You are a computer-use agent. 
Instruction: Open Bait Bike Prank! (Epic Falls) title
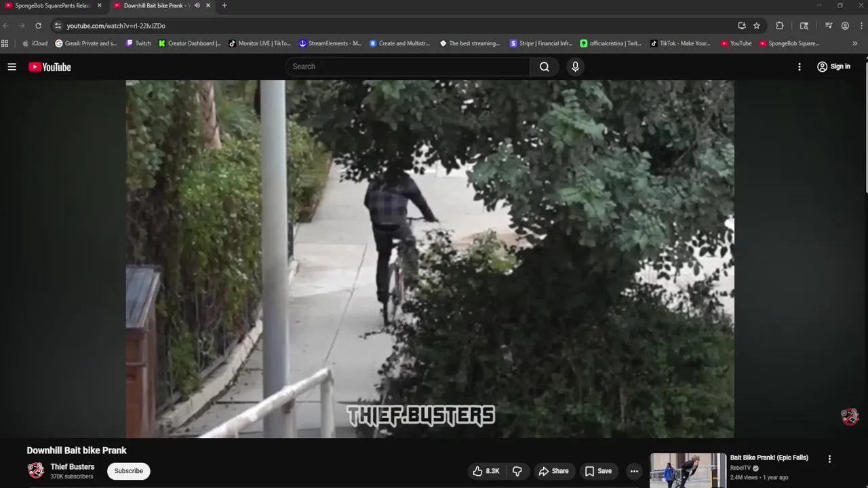769,457
